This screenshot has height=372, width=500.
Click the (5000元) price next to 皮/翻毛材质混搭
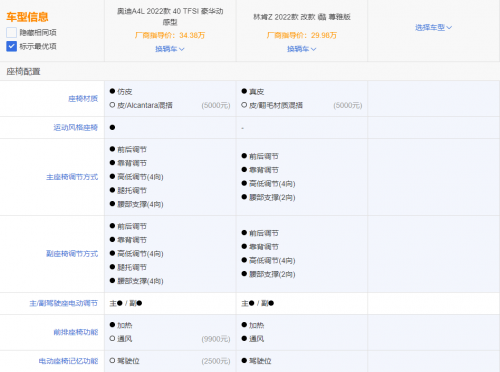point(348,105)
